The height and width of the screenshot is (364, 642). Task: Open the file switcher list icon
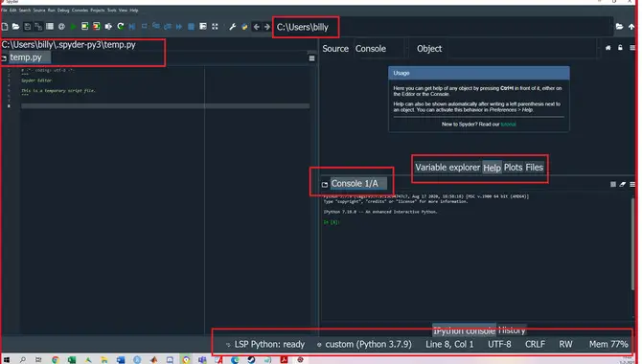click(x=50, y=27)
